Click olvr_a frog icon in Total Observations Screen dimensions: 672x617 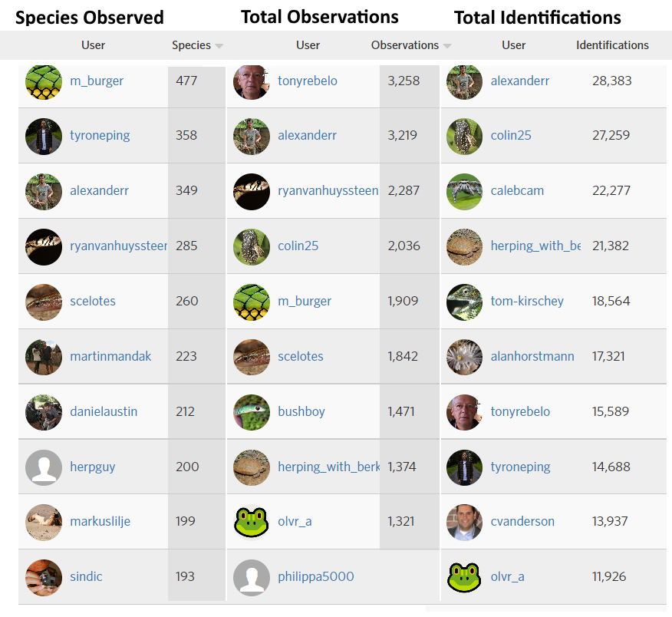[x=252, y=523]
